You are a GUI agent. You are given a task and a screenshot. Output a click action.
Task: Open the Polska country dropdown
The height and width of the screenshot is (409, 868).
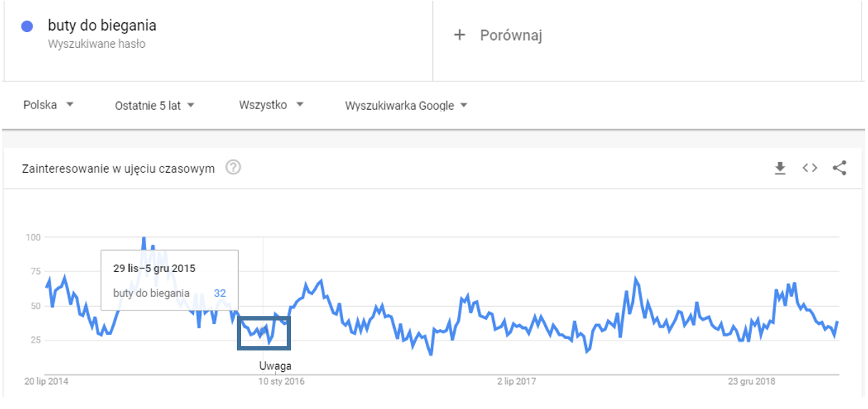(x=48, y=105)
